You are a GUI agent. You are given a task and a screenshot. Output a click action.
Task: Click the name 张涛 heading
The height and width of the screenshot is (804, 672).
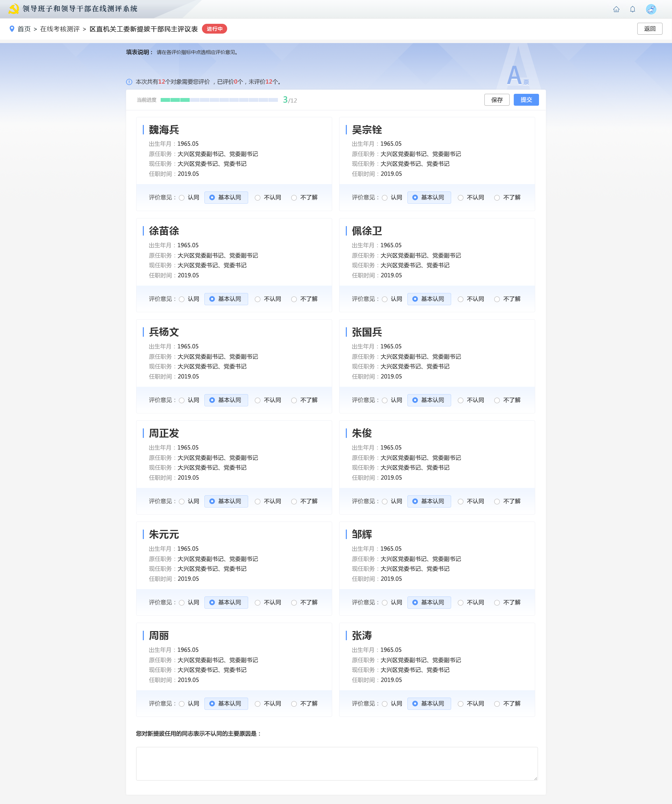click(362, 636)
